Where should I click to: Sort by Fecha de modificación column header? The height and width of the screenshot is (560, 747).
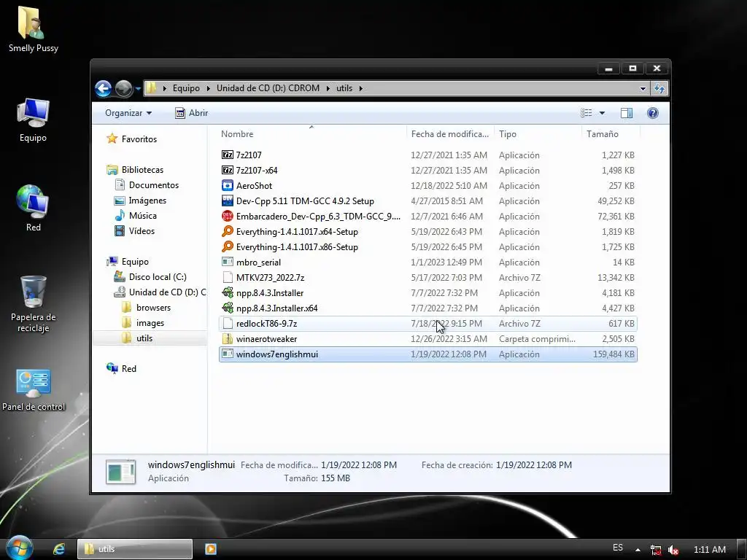pos(449,134)
